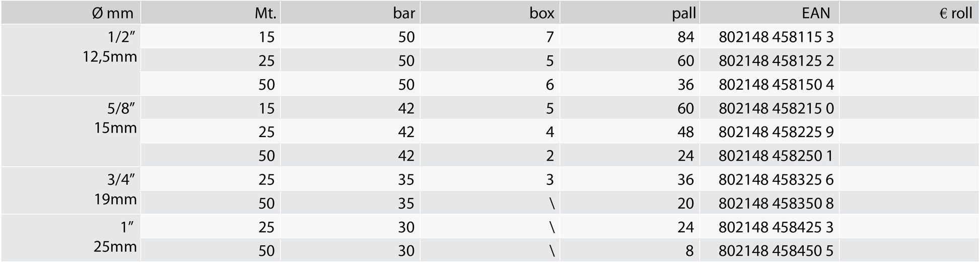This screenshot has height=262, width=980.
Task: Select EAN code 802148 458150 4
Action: click(776, 84)
